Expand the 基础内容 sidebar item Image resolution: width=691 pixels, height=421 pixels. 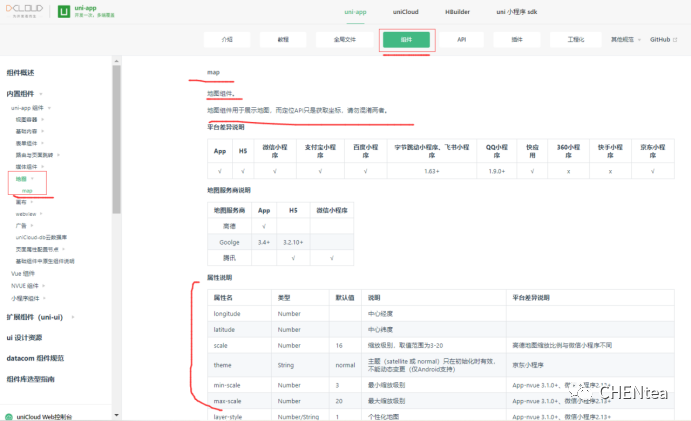(30, 131)
